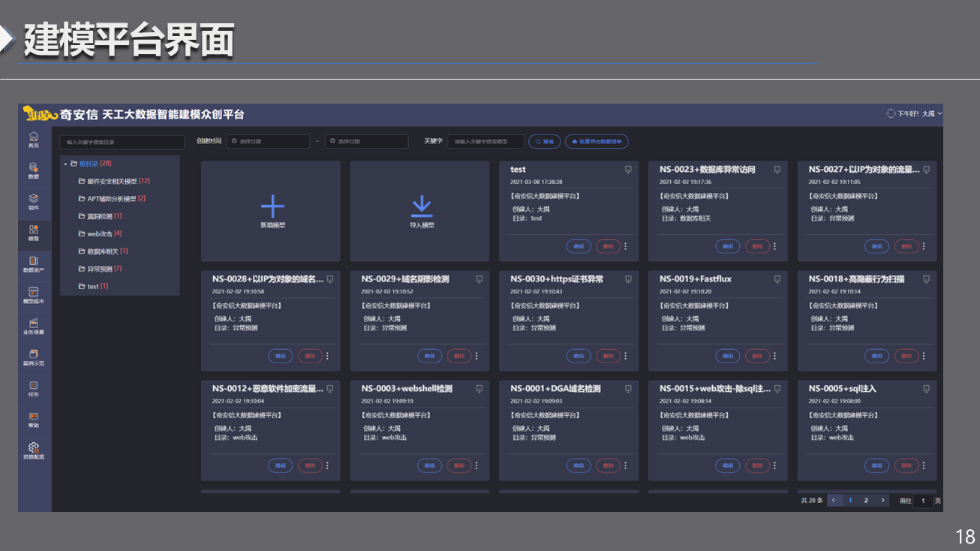
Task: Click pin icon on NS-0018+高隐蔽行为扫描 card
Action: tap(927, 279)
